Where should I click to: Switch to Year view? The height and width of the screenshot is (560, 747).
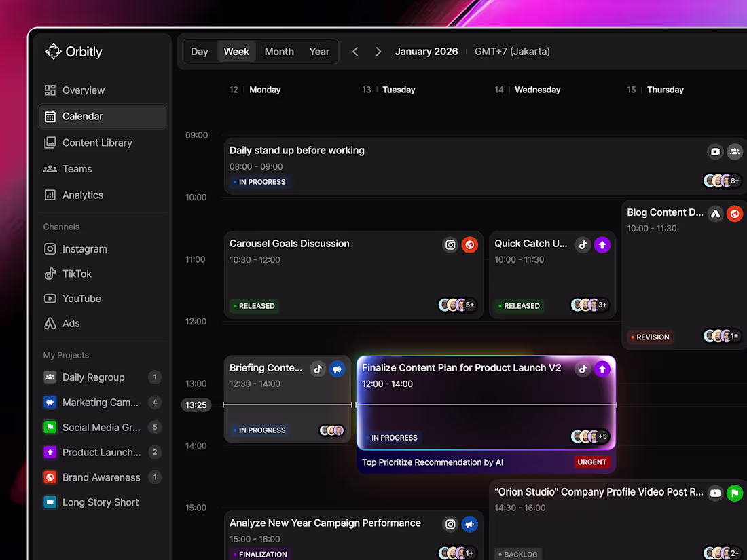pyautogui.click(x=319, y=52)
